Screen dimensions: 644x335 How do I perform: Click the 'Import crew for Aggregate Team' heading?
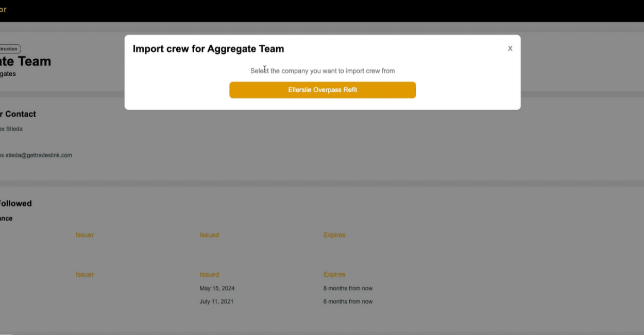(x=208, y=49)
